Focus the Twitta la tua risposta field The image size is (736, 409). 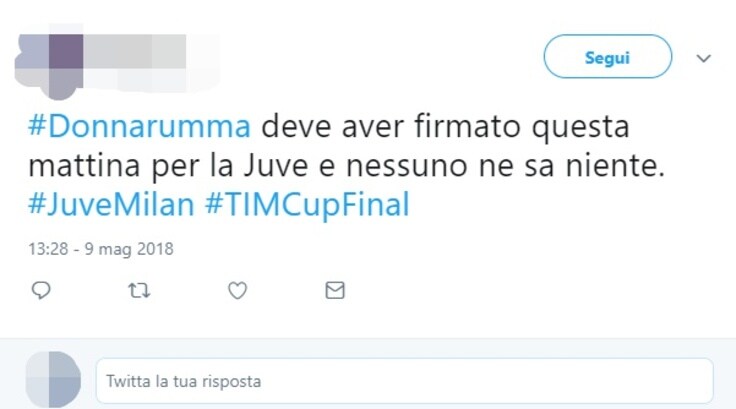coord(405,381)
